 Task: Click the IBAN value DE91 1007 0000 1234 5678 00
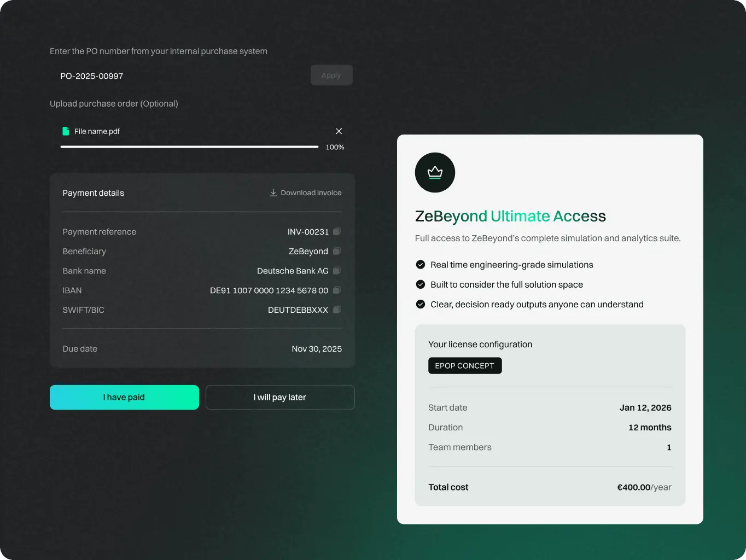(x=269, y=290)
